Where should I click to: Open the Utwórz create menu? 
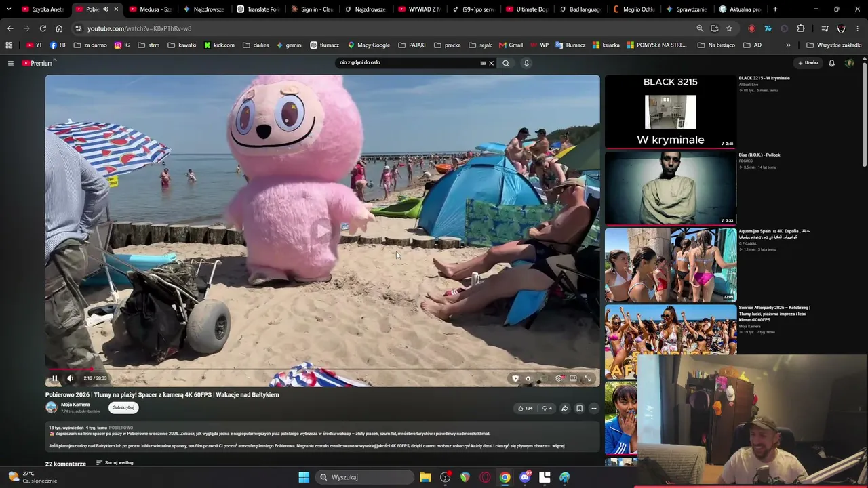[x=808, y=63]
